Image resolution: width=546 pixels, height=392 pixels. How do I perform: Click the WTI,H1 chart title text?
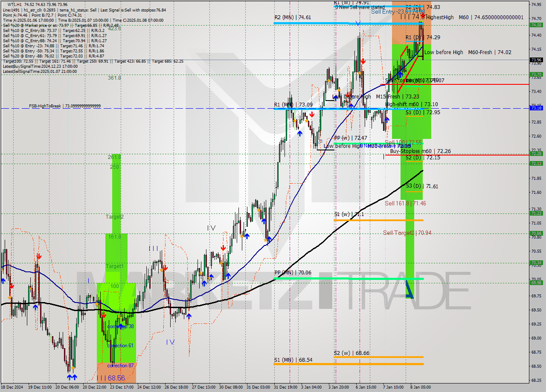point(37,5)
